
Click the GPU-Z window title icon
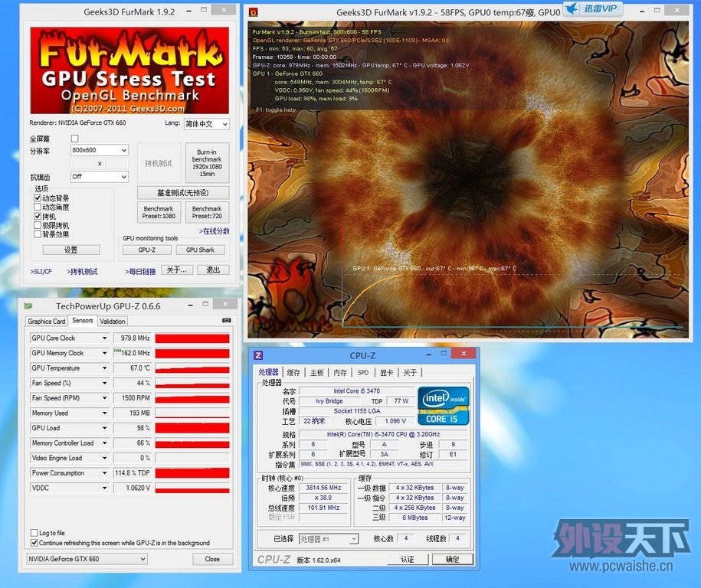coord(28,306)
